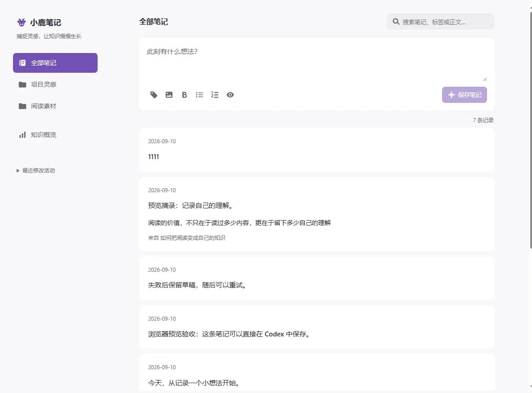Screen dimensions: 532x393
Task: Click the quote text 阅读的价值
Action: (x=239, y=223)
